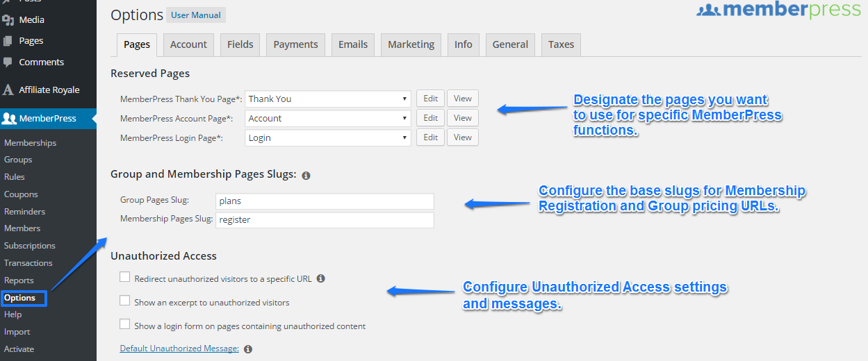Open Coupons in the sidebar
The image size is (868, 361).
21,194
